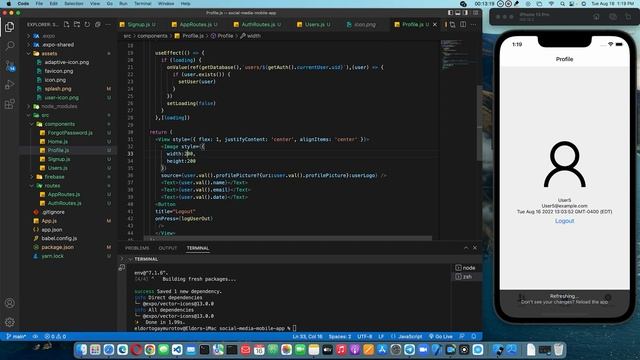Image resolution: width=640 pixels, height=360 pixels.
Task: Click the main branch in status bar
Action: (16, 337)
